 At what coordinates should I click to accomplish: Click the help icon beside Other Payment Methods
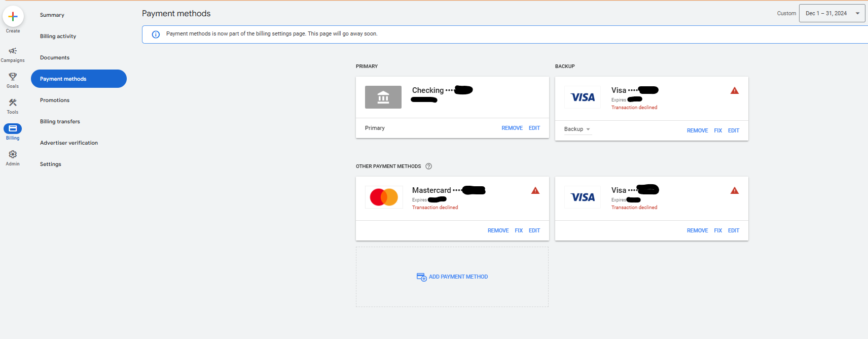click(x=428, y=166)
